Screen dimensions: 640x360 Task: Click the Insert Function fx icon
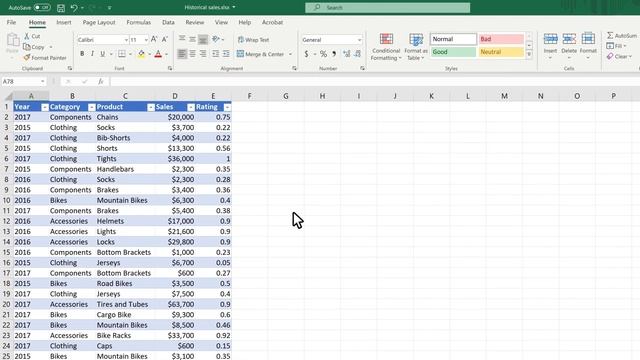(100, 82)
